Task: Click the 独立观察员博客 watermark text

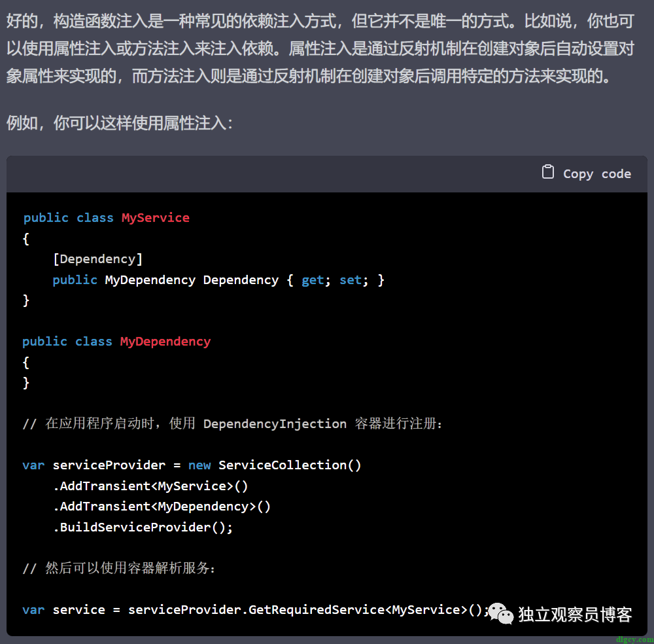Action: point(575,615)
